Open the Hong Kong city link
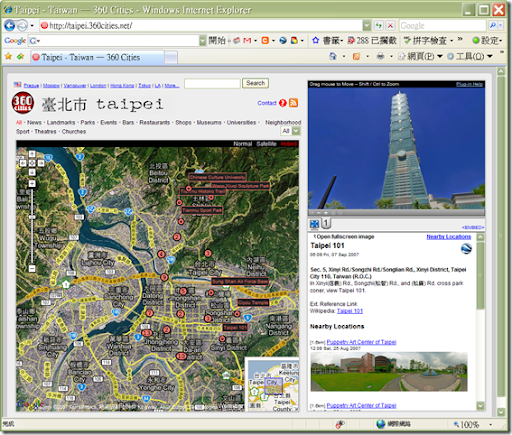512x435 pixels. click(x=122, y=86)
